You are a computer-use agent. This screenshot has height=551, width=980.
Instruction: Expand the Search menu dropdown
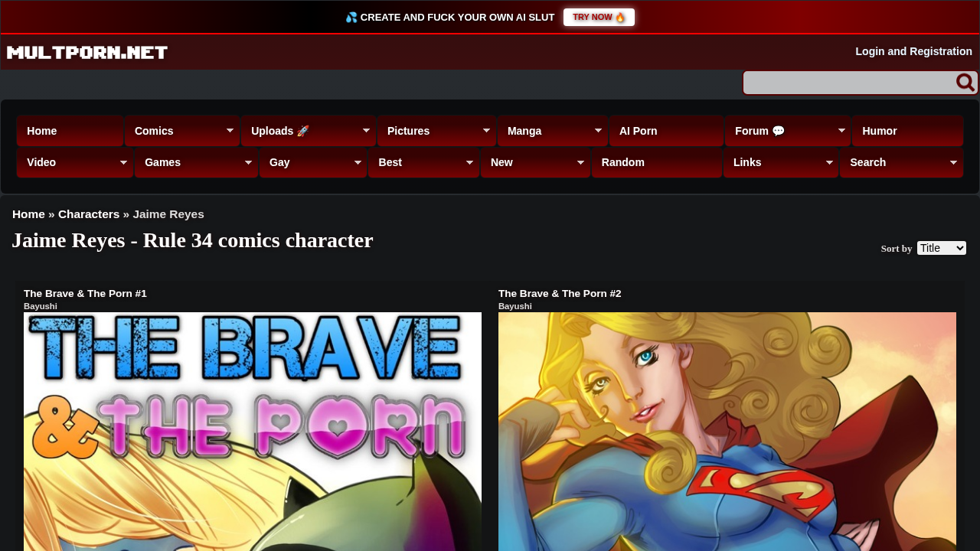902,162
